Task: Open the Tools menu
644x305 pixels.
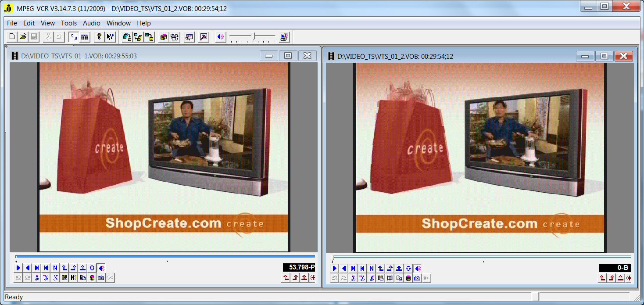Action: [69, 23]
